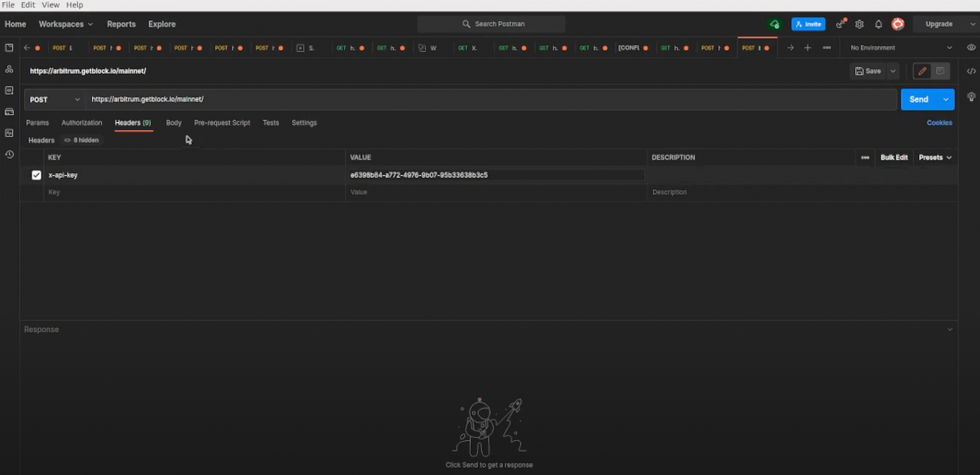
Task: Open the request Settings tab
Action: [x=304, y=123]
